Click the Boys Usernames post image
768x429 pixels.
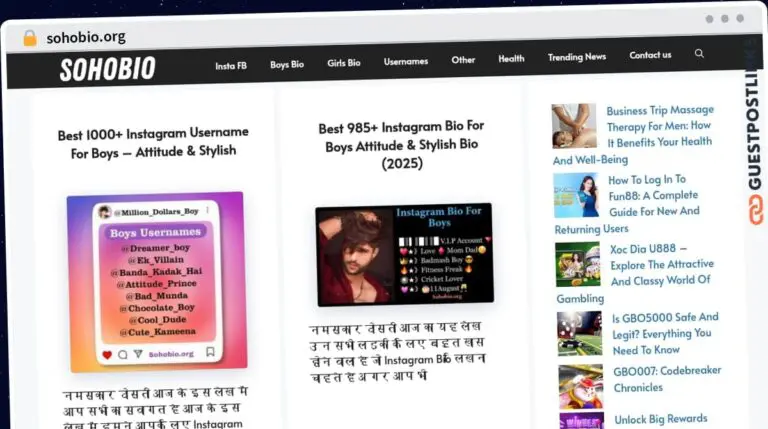click(155, 282)
